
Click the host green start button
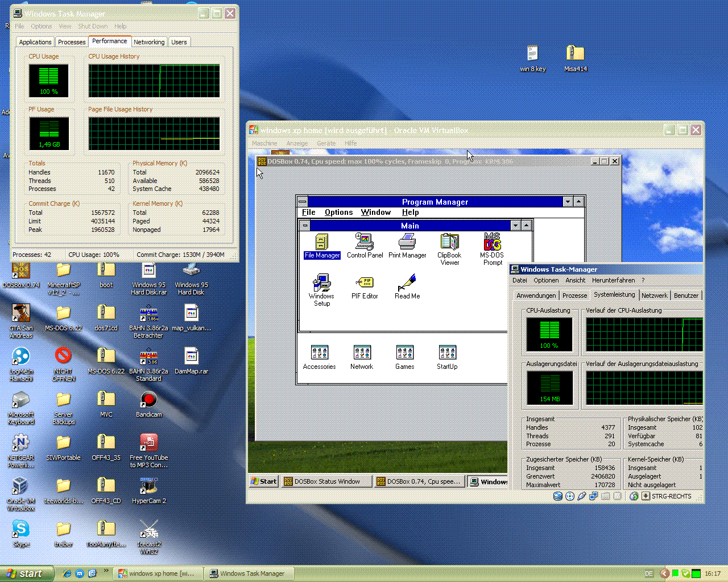27,573
